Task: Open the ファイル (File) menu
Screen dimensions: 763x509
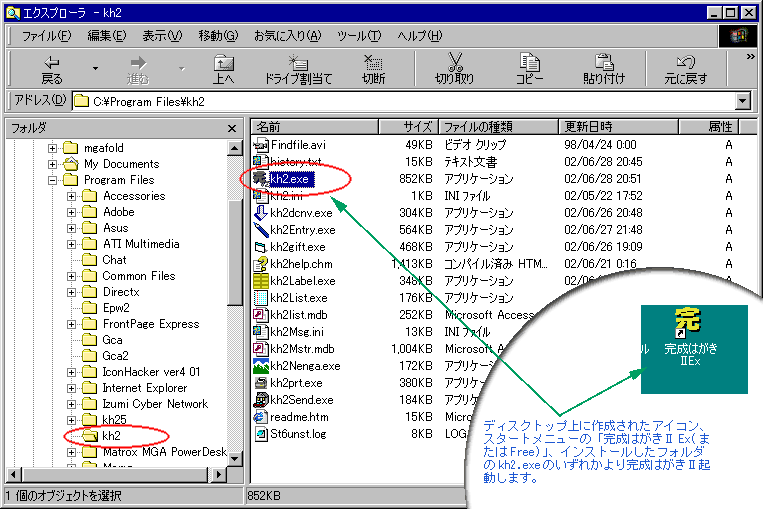Action: tap(46, 36)
